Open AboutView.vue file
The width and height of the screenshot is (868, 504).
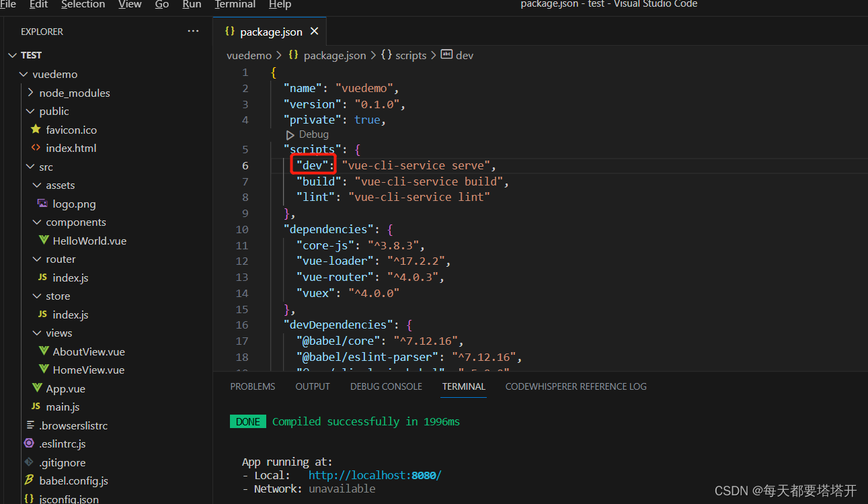[x=89, y=351]
